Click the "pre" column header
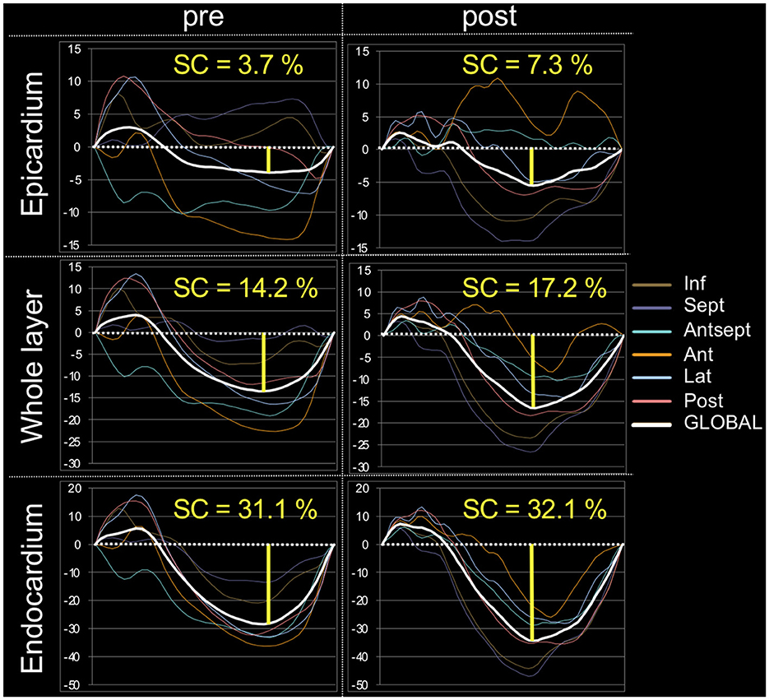 [x=203, y=18]
